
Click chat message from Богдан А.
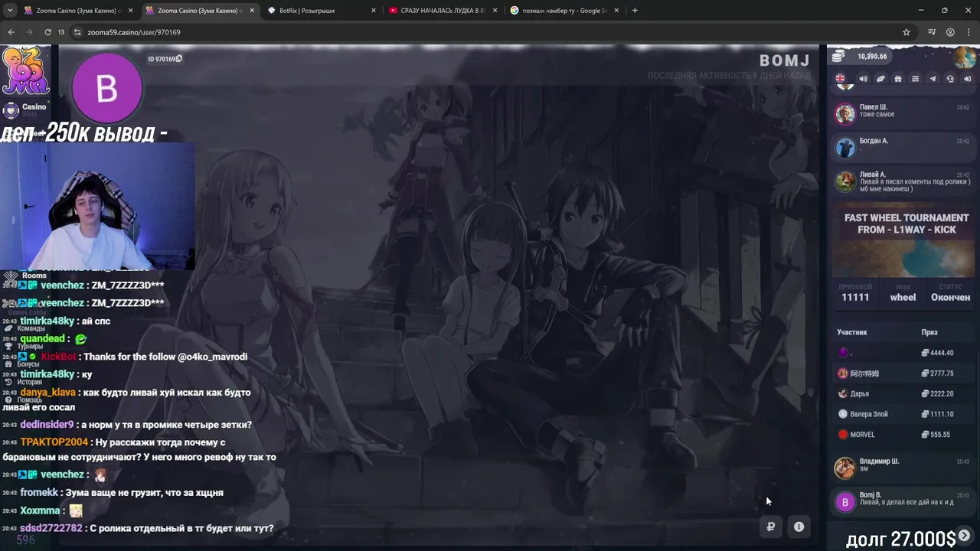coord(903,146)
